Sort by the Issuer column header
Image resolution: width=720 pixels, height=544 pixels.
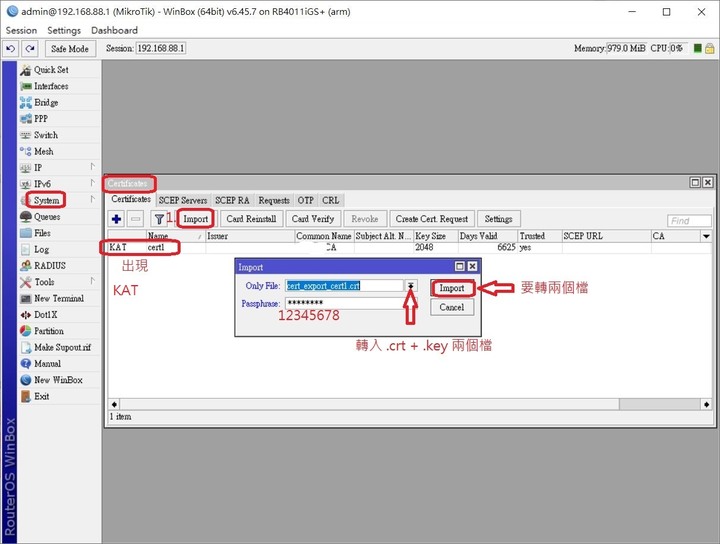250,236
